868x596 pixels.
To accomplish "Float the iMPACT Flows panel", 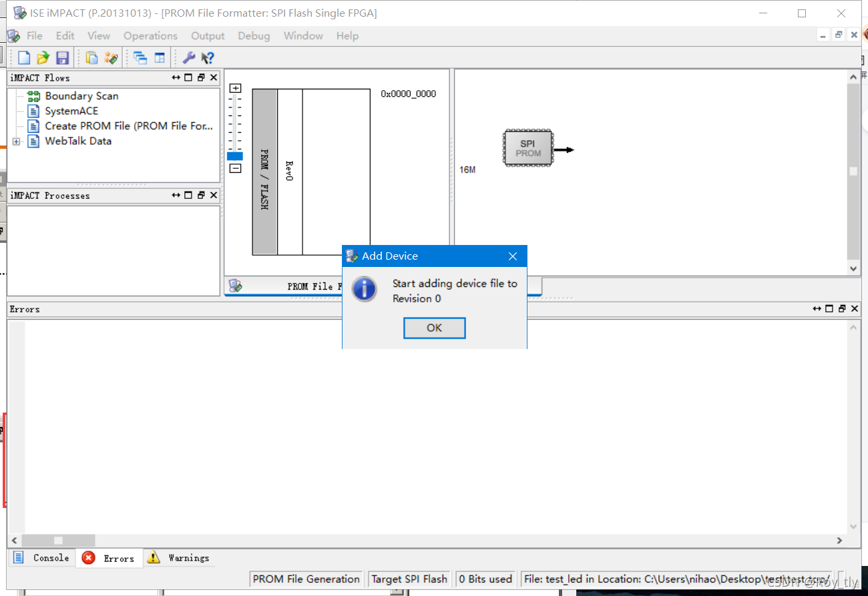I will [x=201, y=78].
